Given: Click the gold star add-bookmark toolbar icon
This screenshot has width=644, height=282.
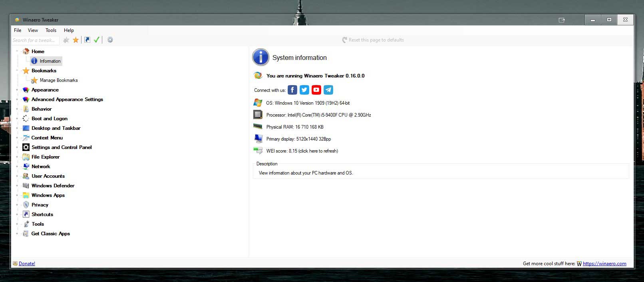Looking at the screenshot, I should (x=76, y=40).
